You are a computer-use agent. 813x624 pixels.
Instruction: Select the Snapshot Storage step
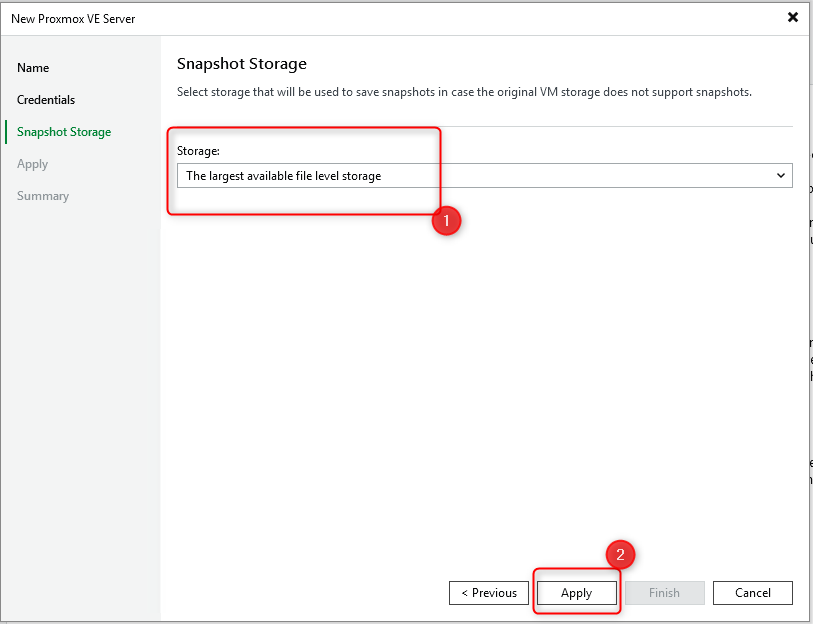[x=63, y=131]
